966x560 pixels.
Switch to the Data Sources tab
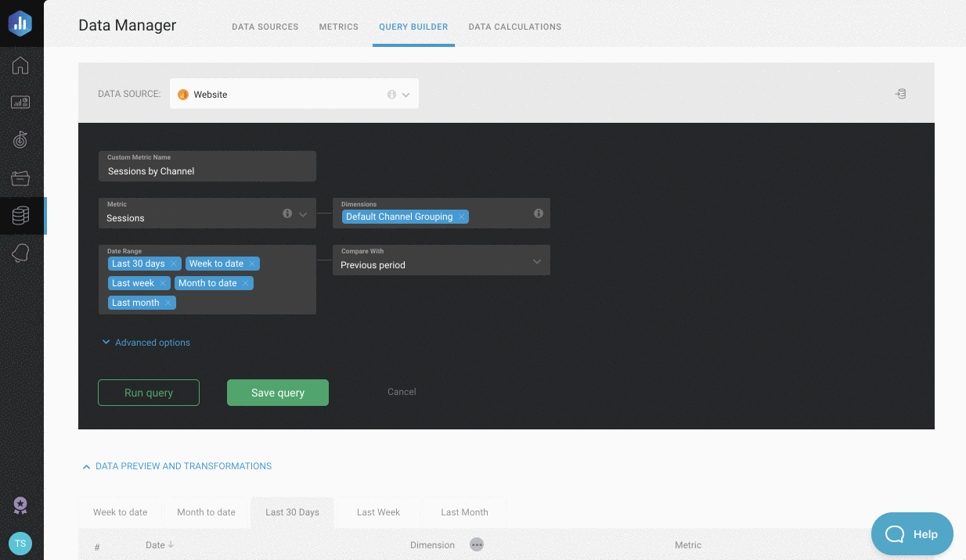[x=265, y=27]
